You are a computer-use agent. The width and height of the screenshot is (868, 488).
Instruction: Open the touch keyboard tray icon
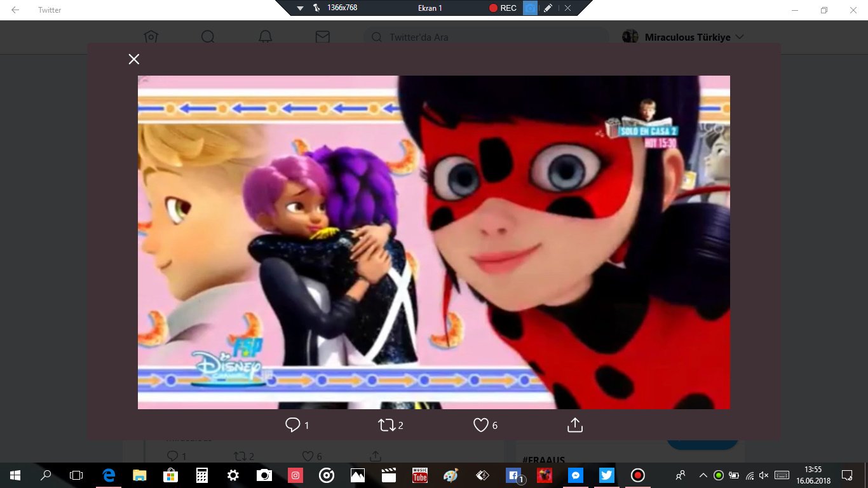[782, 475]
